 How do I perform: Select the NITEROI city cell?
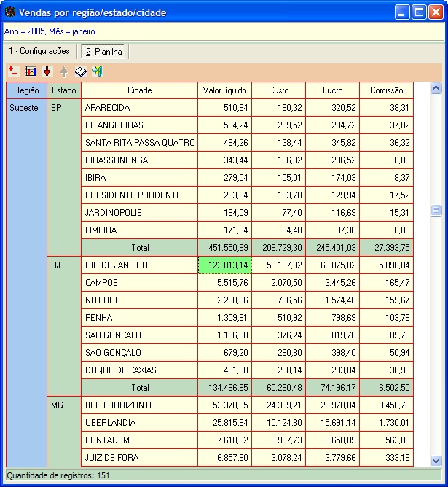coord(139,300)
